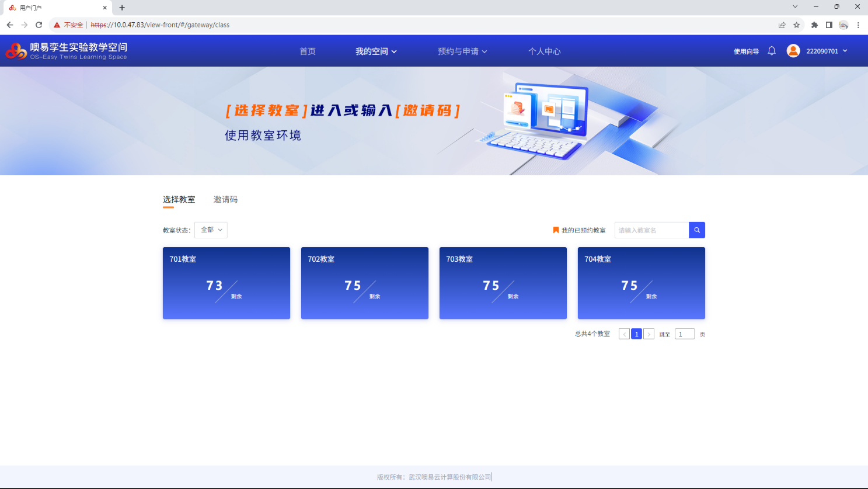This screenshot has width=868, height=489.
Task: Toggle the browser side panel icon
Action: tap(829, 25)
